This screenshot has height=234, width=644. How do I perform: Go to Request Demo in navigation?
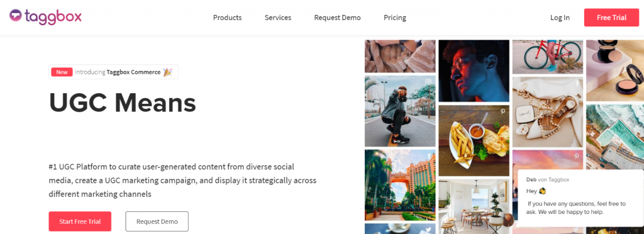tap(337, 18)
